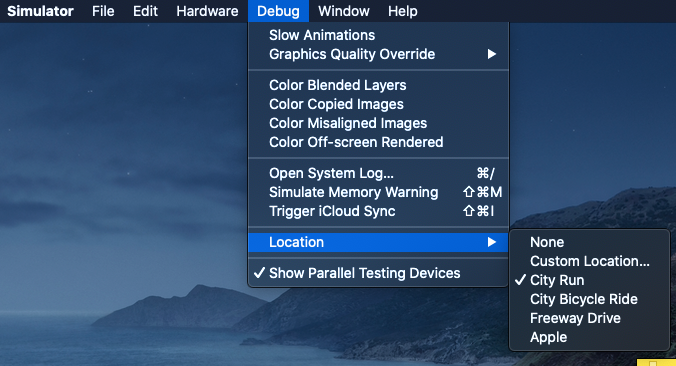Expand Graphics Quality Override submenu
The height and width of the screenshot is (366, 676).
tap(379, 54)
